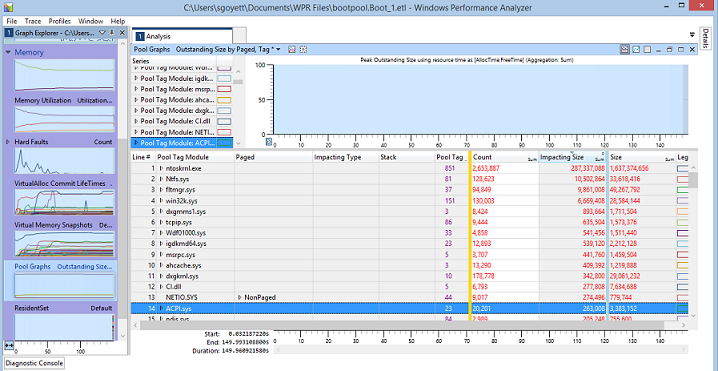Click legend checkbox in fltmgr.sys row
Image resolution: width=718 pixels, height=371 pixels.
[x=683, y=190]
